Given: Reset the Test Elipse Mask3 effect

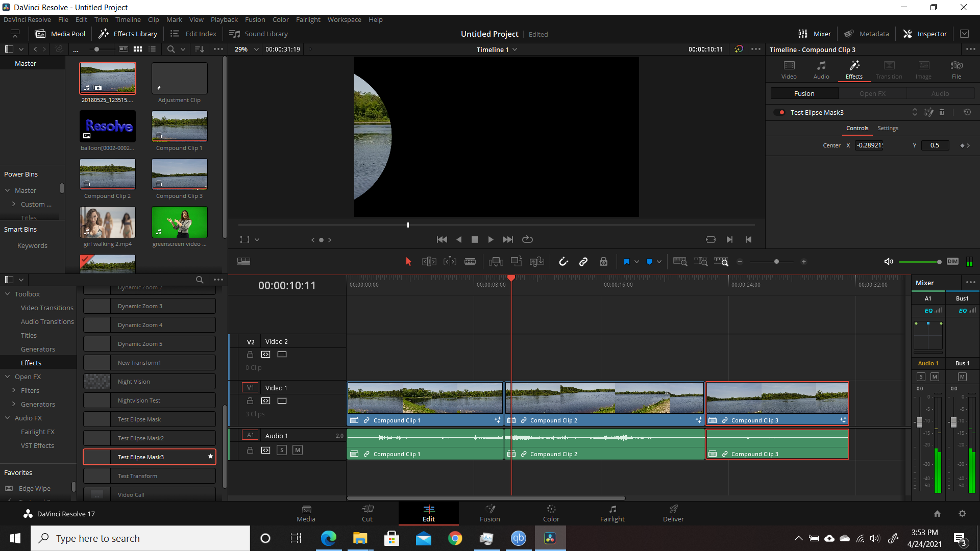Looking at the screenshot, I should pyautogui.click(x=967, y=112).
